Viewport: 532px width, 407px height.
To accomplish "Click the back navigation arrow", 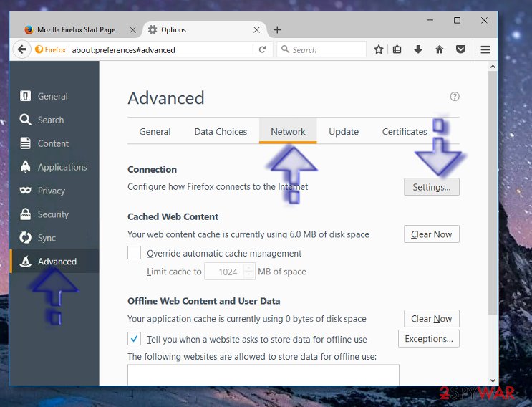I will pos(21,49).
